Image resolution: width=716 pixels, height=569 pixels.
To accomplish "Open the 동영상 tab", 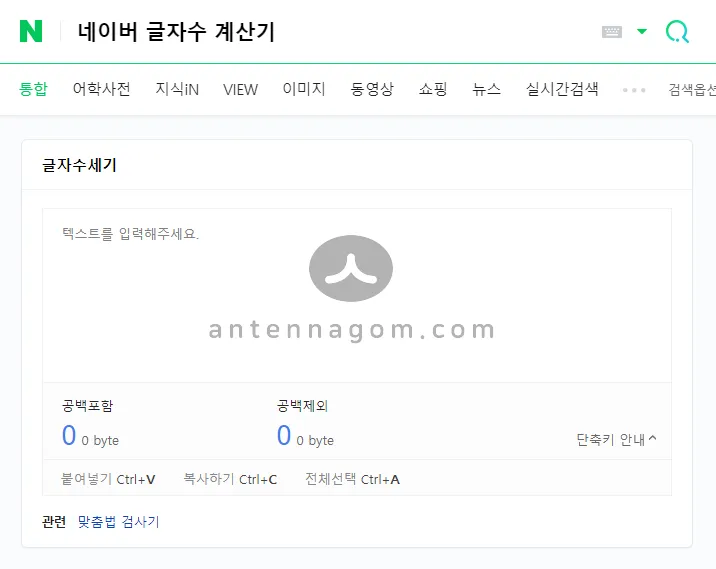I will point(372,89).
